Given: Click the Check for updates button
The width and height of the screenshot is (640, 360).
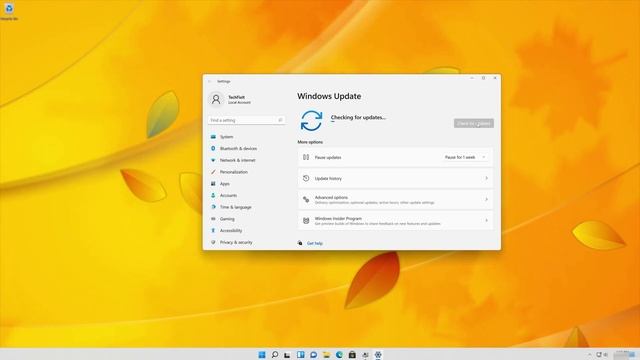Looking at the screenshot, I should click(x=473, y=123).
